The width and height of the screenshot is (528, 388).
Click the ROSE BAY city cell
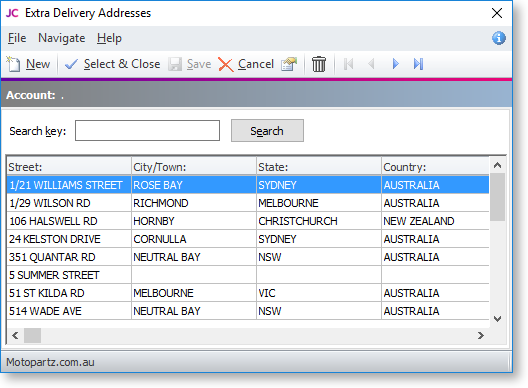(194, 185)
